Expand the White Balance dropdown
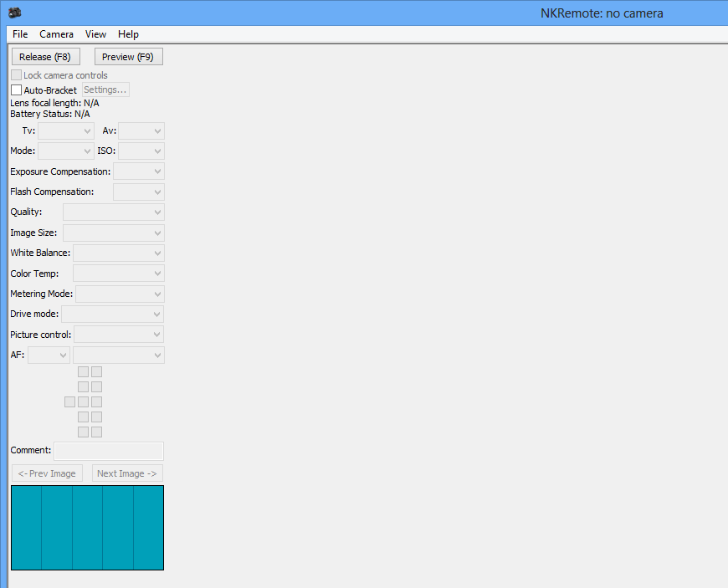Screen dimensions: 728x588 pos(119,253)
